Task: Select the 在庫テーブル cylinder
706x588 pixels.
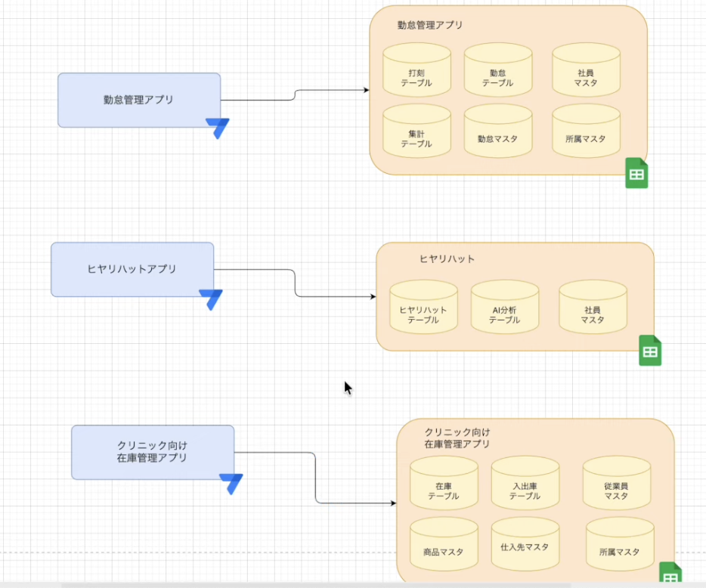Action: click(x=444, y=487)
